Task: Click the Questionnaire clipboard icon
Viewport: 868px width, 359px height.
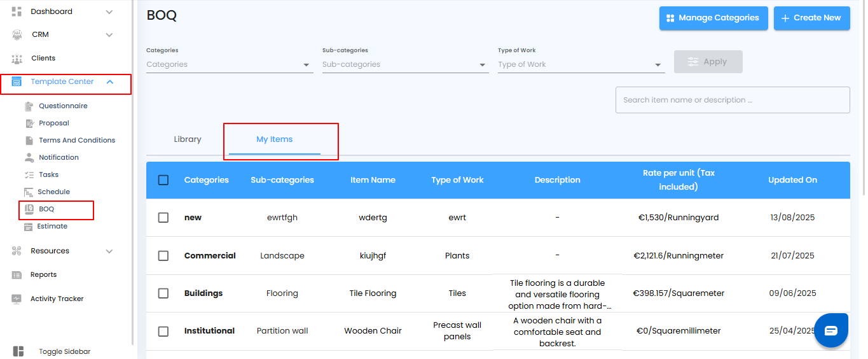Action: [x=29, y=106]
